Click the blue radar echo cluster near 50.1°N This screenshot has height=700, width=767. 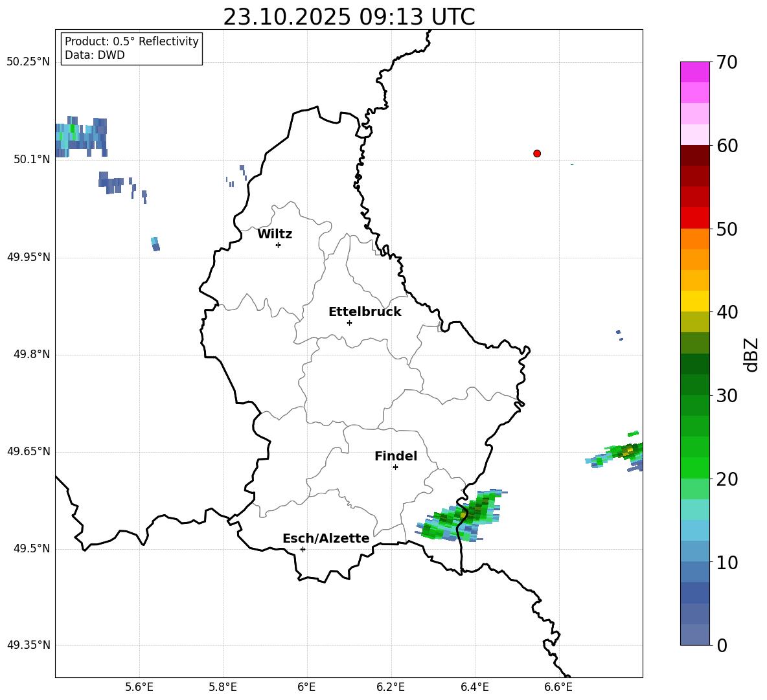pos(80,137)
